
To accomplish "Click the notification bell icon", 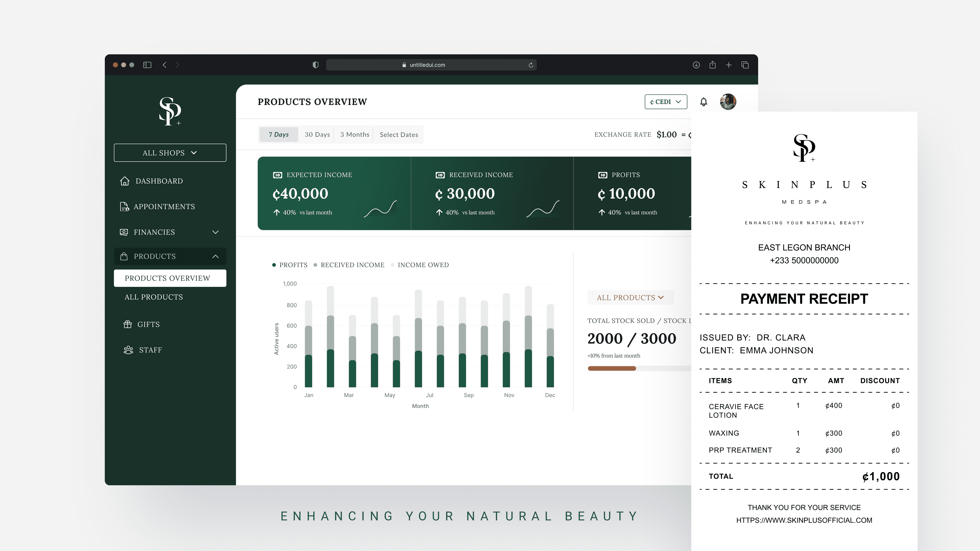I will click(x=703, y=102).
